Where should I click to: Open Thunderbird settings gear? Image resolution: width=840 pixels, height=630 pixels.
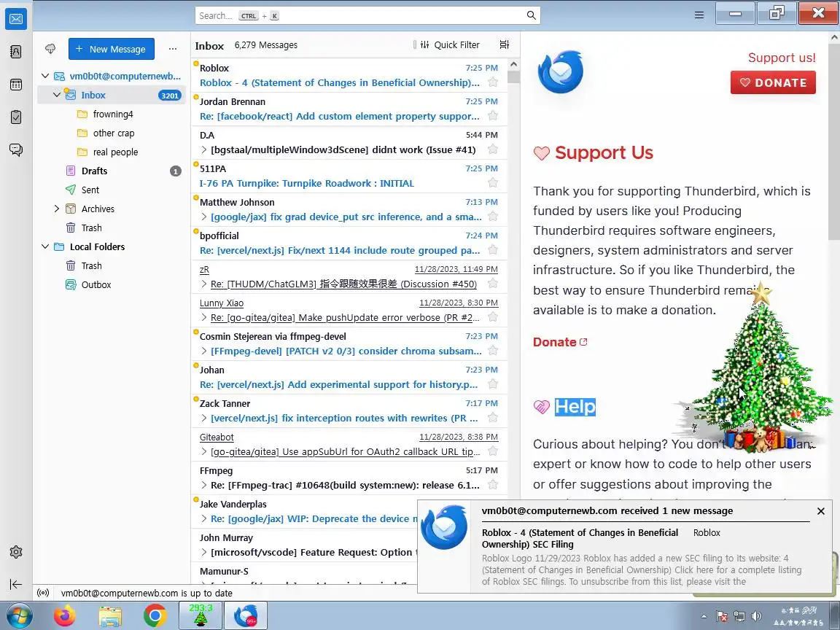16,552
